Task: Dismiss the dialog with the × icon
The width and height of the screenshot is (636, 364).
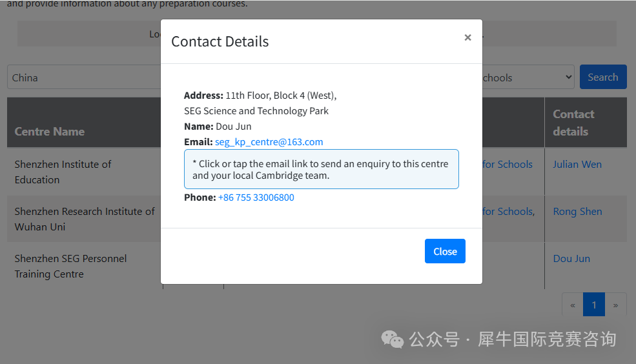Action: (467, 38)
